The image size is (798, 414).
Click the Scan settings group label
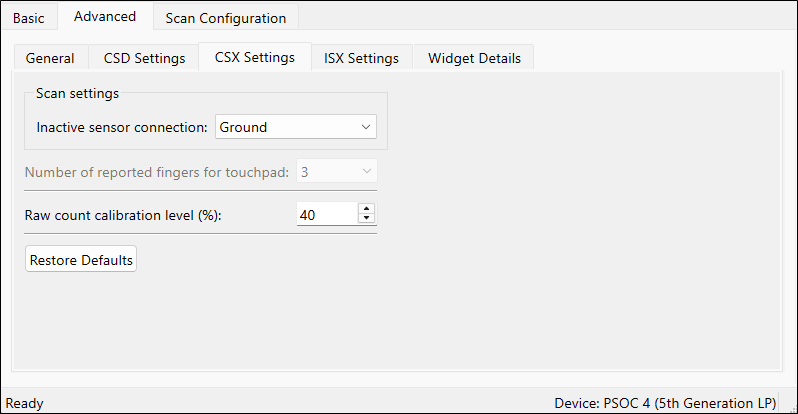tap(77, 93)
